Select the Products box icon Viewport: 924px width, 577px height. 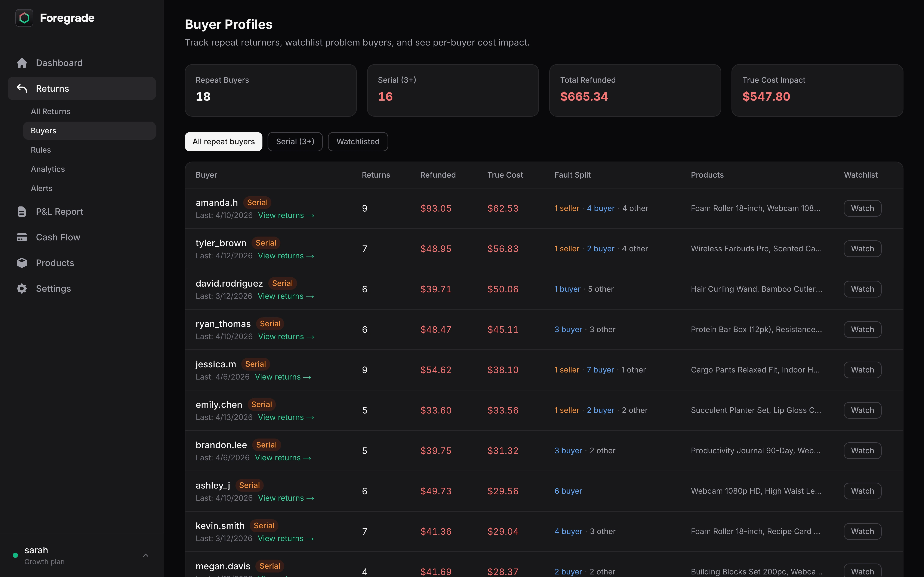click(x=22, y=263)
